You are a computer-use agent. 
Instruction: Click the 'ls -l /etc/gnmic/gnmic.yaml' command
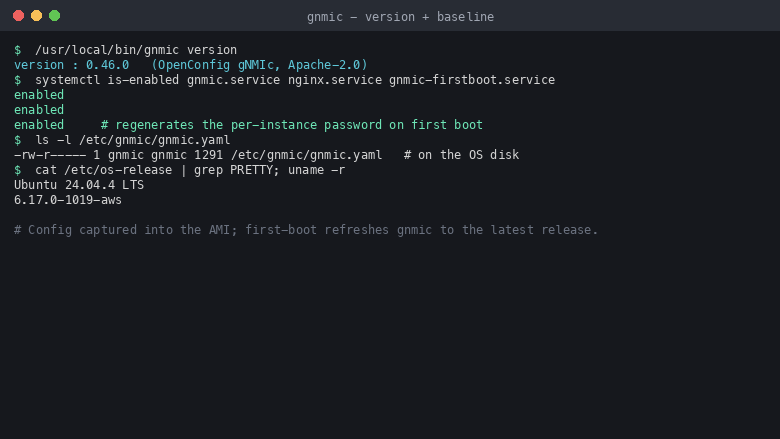click(x=132, y=140)
